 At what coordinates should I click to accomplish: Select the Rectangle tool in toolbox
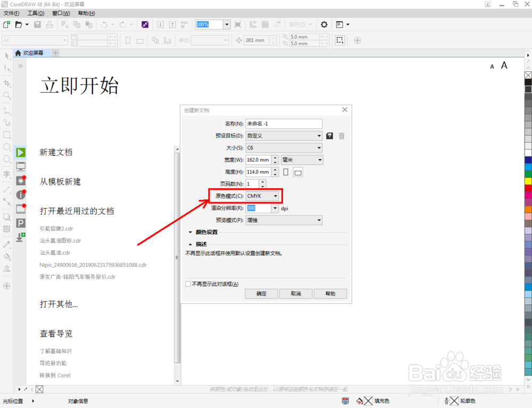7,135
